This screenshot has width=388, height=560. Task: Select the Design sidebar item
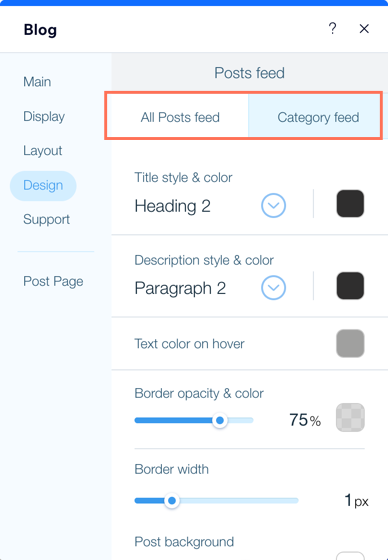point(43,186)
